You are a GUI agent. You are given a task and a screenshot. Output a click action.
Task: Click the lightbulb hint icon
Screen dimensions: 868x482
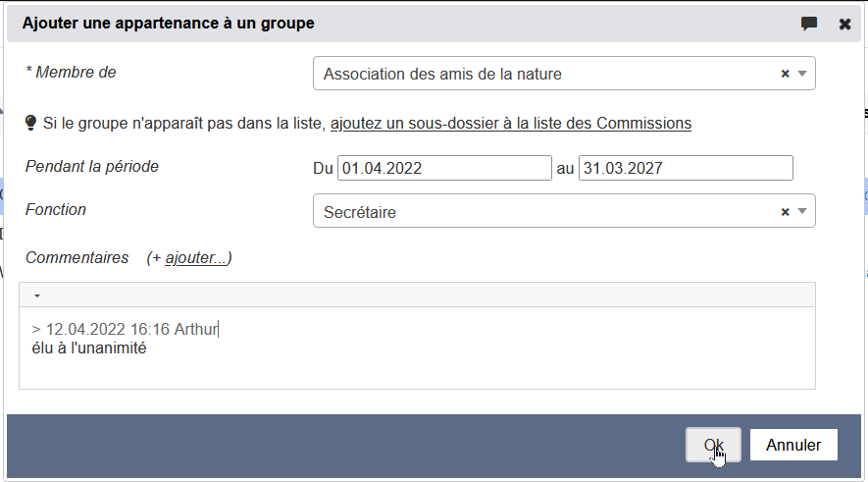[x=30, y=123]
